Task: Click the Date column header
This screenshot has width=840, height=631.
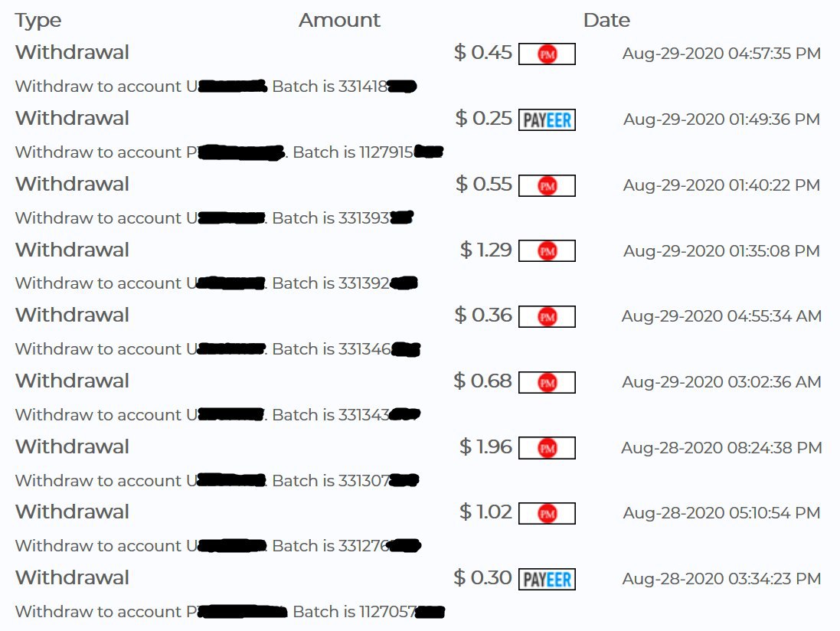Action: [x=606, y=20]
